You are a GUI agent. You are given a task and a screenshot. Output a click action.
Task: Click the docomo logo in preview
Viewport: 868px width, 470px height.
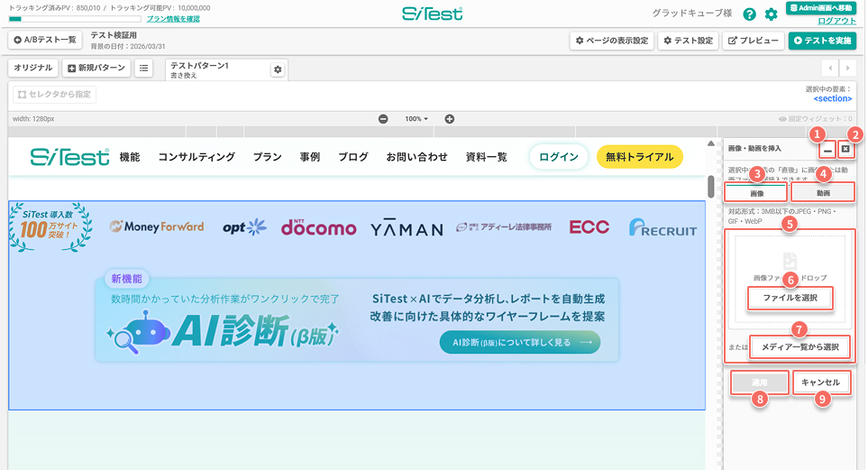[x=319, y=226]
